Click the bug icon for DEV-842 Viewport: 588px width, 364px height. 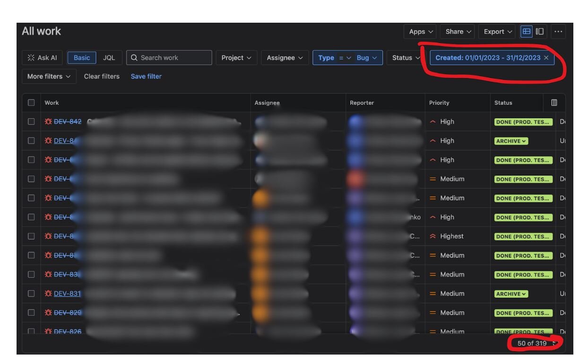point(48,121)
